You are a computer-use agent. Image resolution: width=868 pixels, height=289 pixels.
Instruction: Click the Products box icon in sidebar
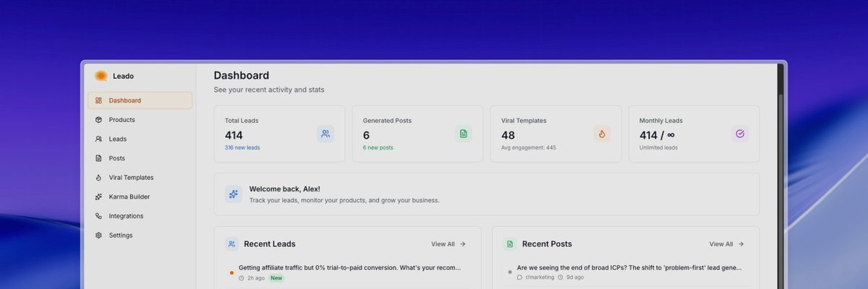click(98, 120)
